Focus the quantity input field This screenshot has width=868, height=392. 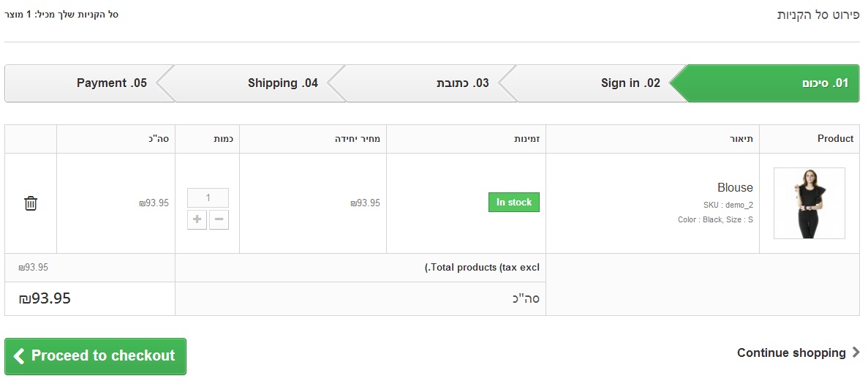pyautogui.click(x=208, y=197)
